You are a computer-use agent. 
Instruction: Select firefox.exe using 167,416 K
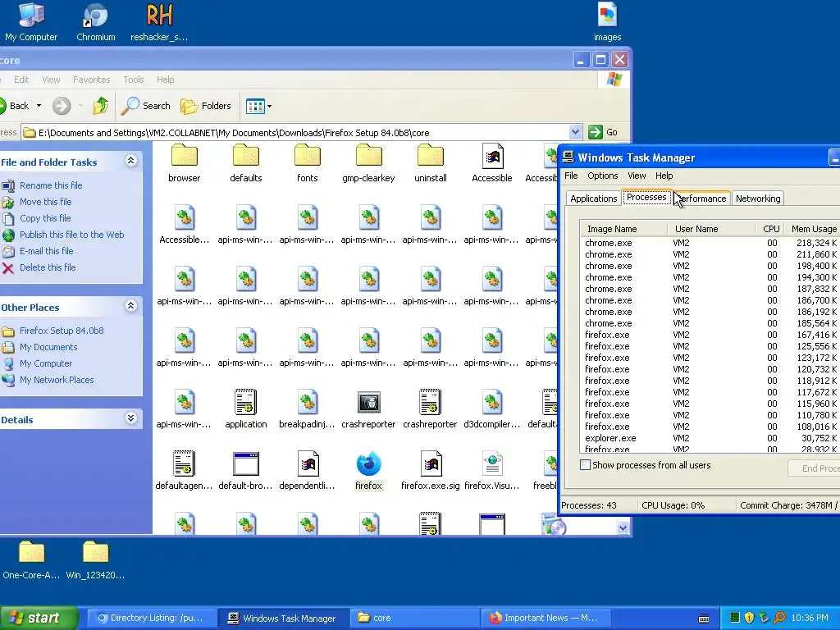click(710, 335)
